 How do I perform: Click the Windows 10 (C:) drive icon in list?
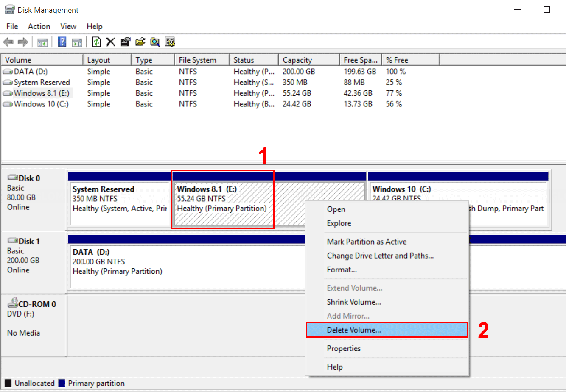pos(8,104)
